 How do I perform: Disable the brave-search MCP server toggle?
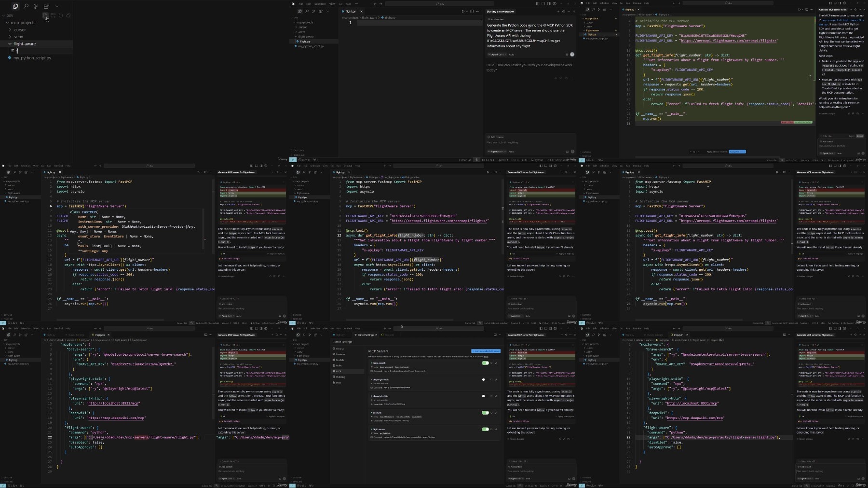(485, 363)
